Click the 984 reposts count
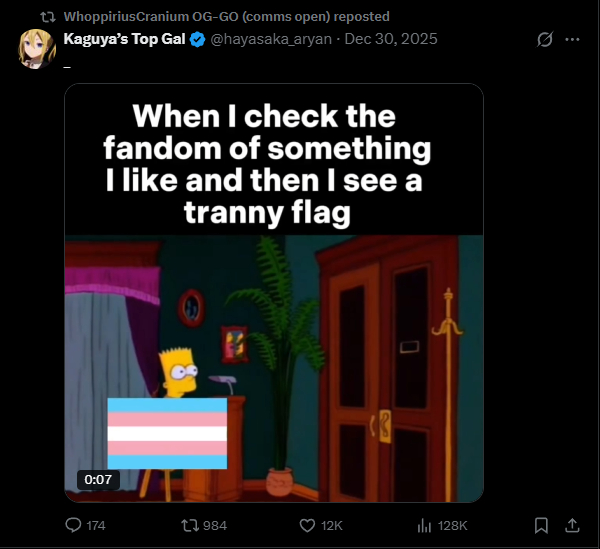 (215, 525)
